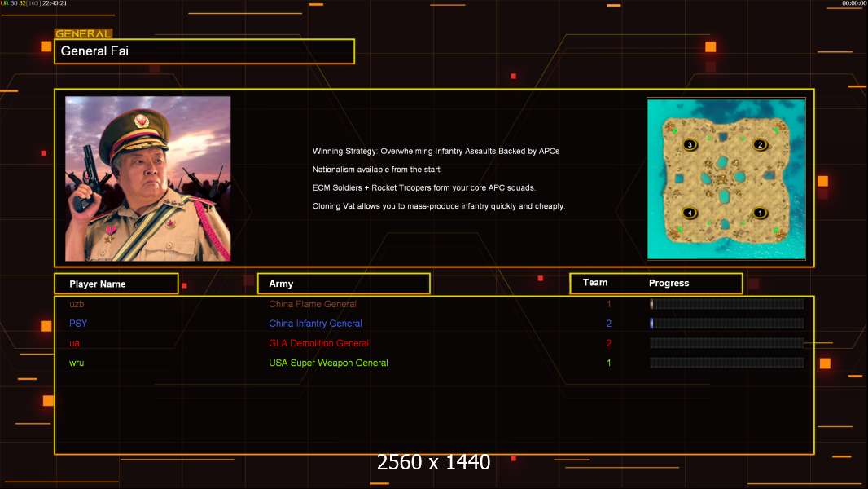Click the Progress column label
Viewport: 868px width, 489px height.
pos(669,283)
